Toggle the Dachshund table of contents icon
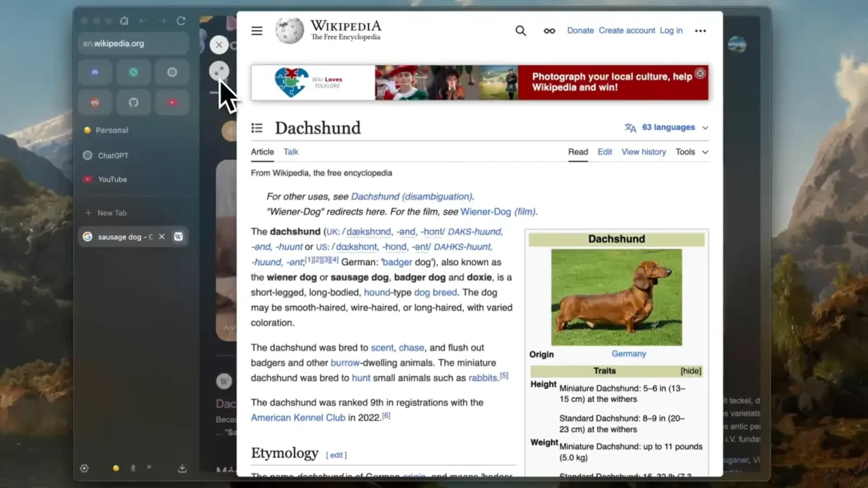Image resolution: width=868 pixels, height=488 pixels. pos(257,128)
